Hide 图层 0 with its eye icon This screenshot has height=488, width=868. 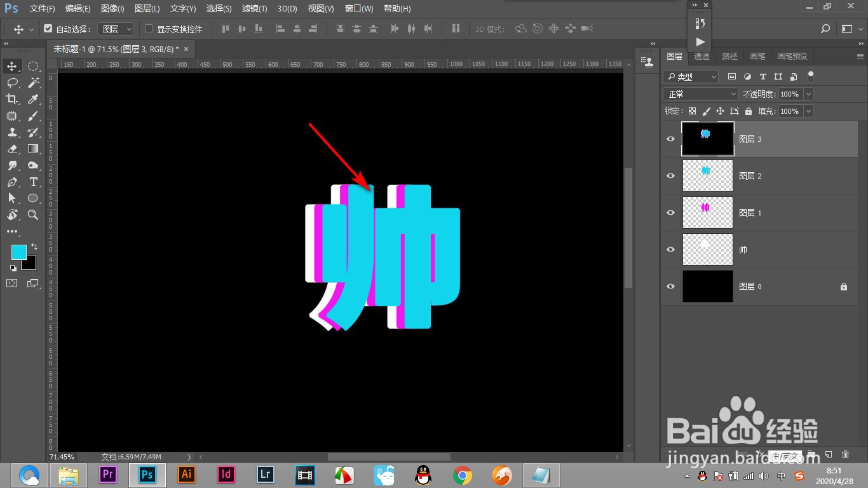point(670,287)
